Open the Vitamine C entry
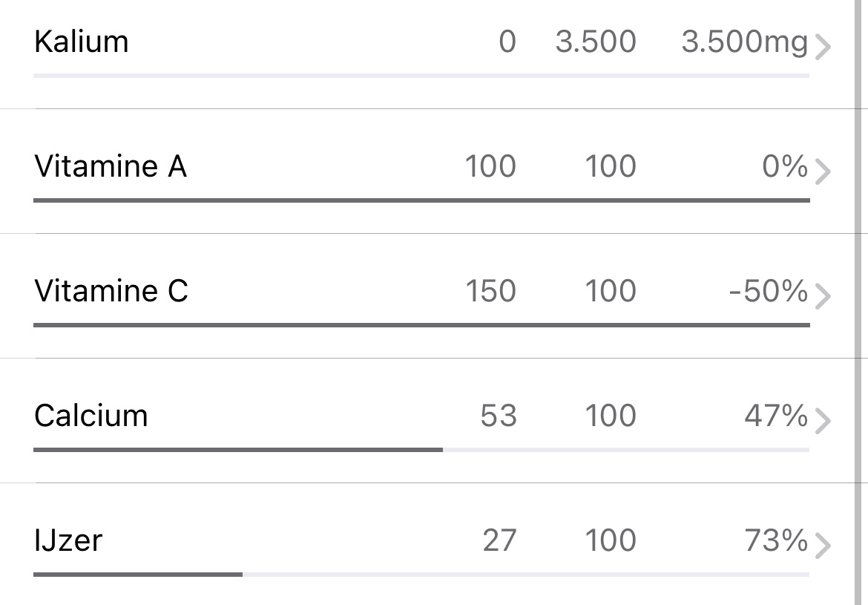 click(111, 291)
